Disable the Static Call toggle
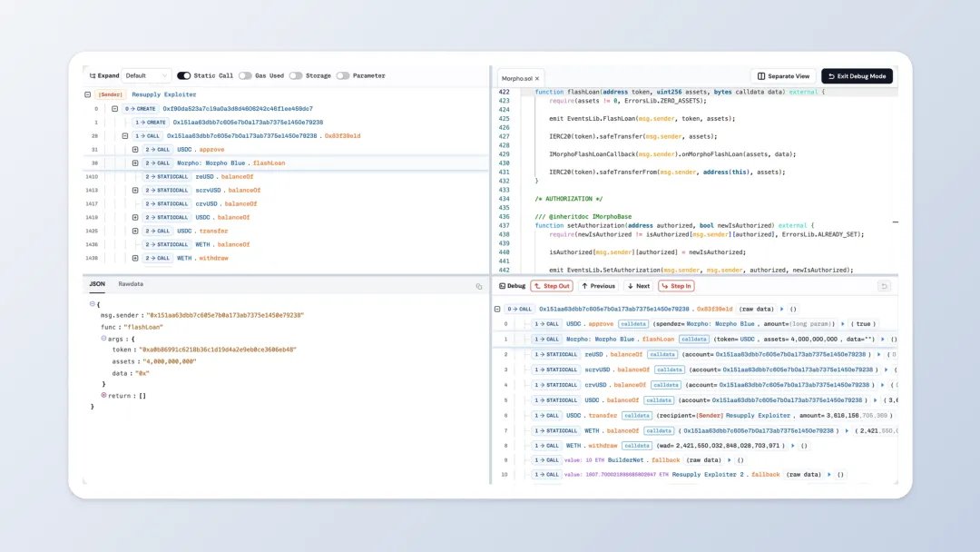The image size is (980, 552). pyautogui.click(x=183, y=75)
